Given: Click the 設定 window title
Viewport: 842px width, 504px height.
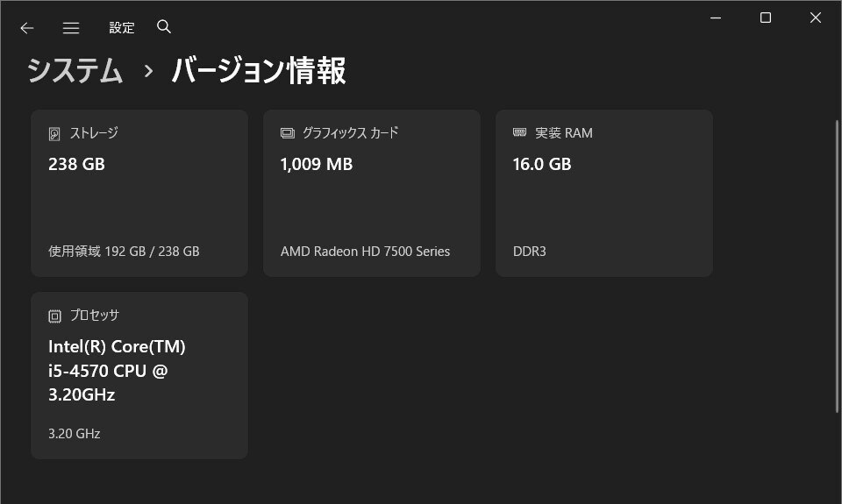Looking at the screenshot, I should point(122,27).
